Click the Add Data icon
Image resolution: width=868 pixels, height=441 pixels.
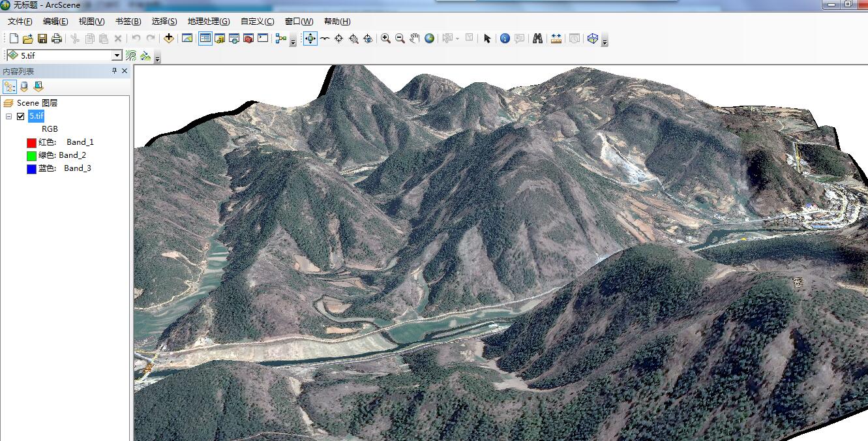[169, 38]
